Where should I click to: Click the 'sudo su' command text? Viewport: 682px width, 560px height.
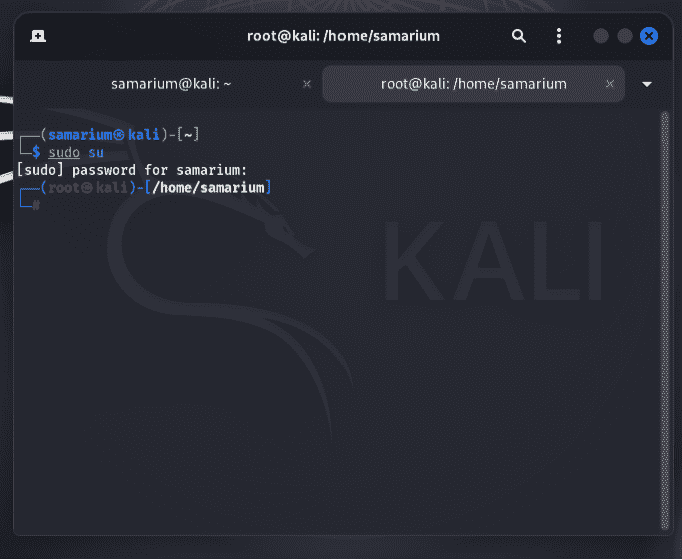[76, 153]
